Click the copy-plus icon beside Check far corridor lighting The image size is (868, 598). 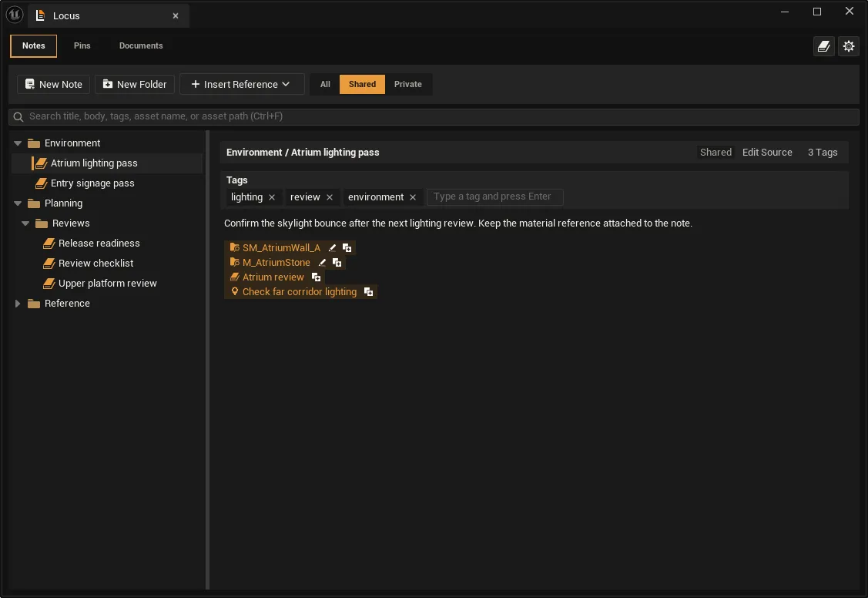[369, 292]
